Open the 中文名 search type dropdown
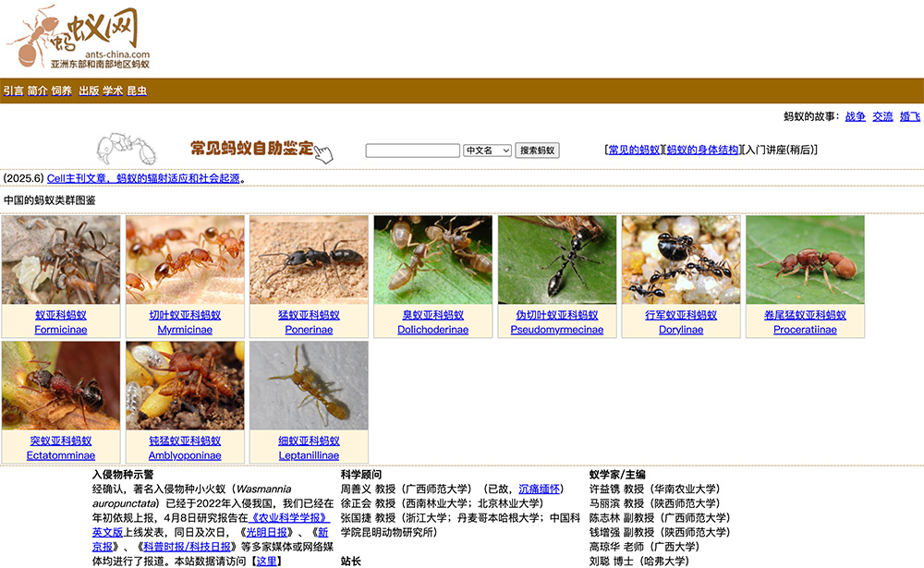Screen dimensions: 924x568 pos(488,150)
